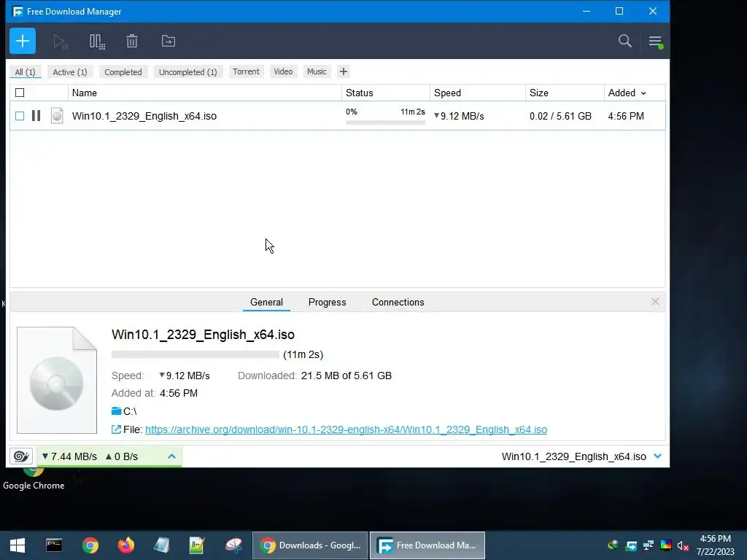Tick the select-all checkbox in the header
The image size is (747, 560).
20,93
